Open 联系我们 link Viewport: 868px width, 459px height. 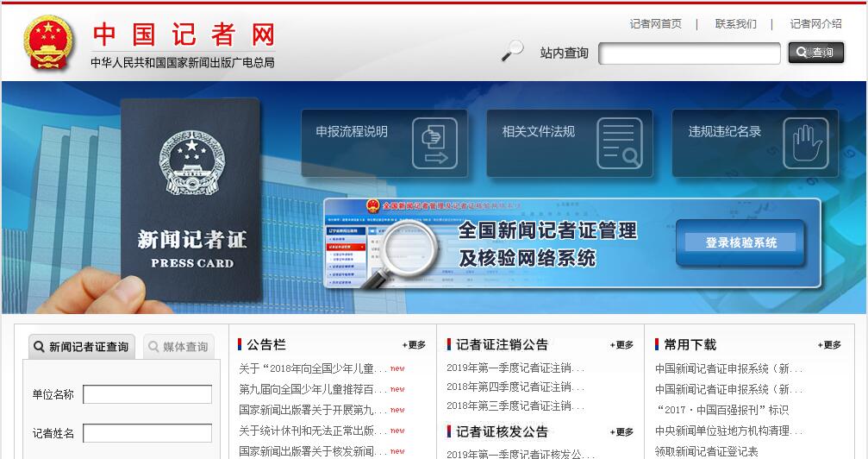pos(735,24)
